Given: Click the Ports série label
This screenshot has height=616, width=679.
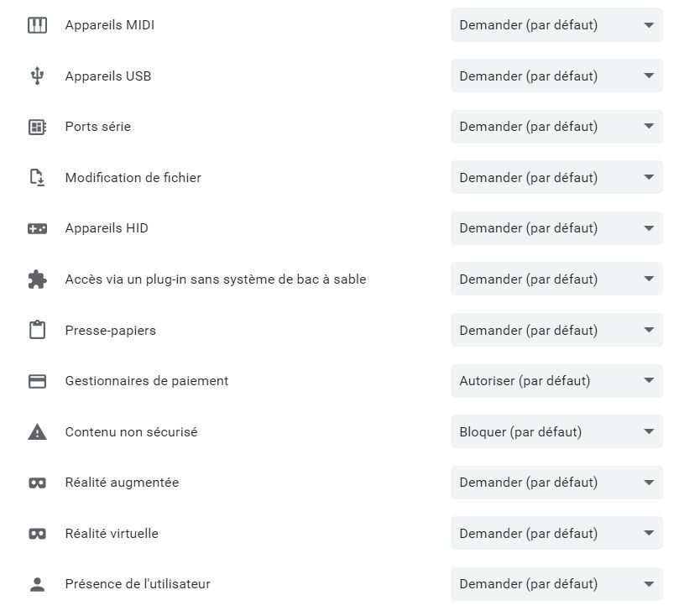Looking at the screenshot, I should [97, 127].
